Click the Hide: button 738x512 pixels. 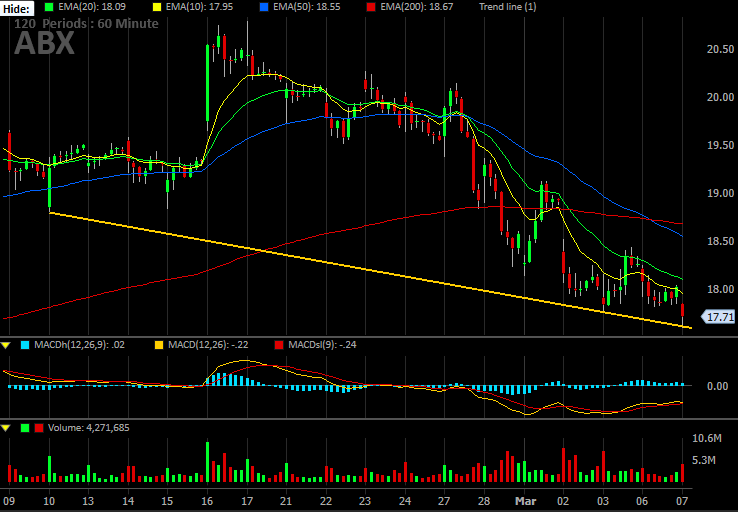(17, 8)
